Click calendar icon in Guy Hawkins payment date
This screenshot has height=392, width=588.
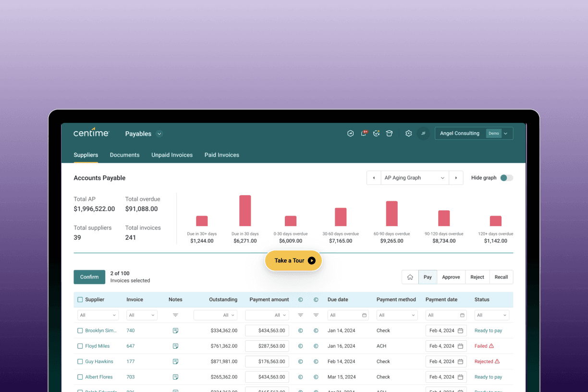(460, 362)
